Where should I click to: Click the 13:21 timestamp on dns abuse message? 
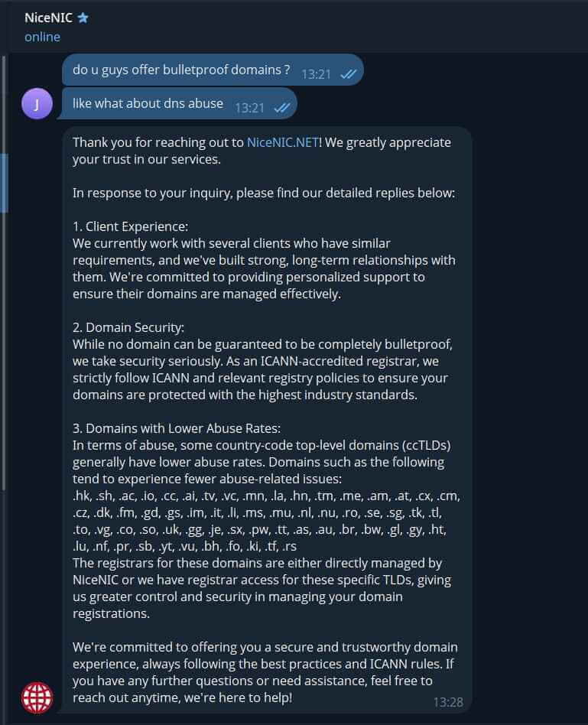click(249, 107)
